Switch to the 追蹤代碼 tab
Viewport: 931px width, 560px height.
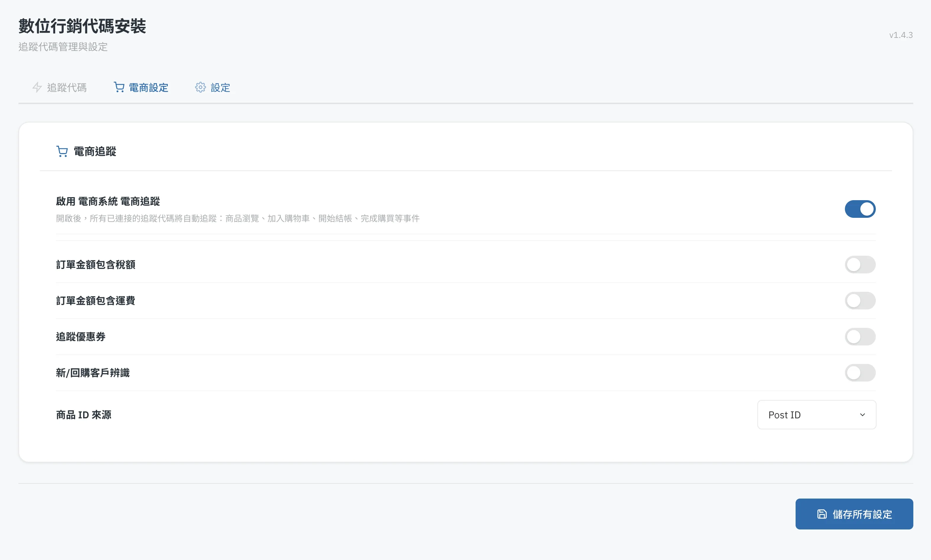point(66,88)
